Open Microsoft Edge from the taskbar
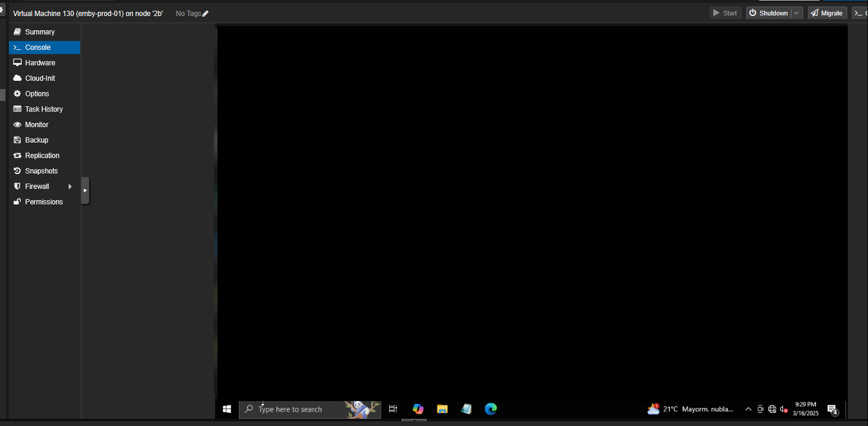This screenshot has width=868, height=426. point(491,409)
